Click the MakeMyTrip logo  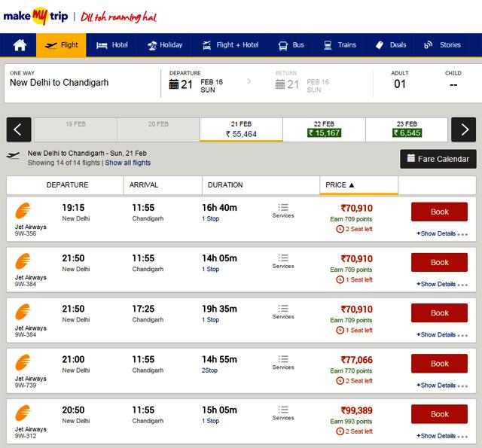click(35, 16)
